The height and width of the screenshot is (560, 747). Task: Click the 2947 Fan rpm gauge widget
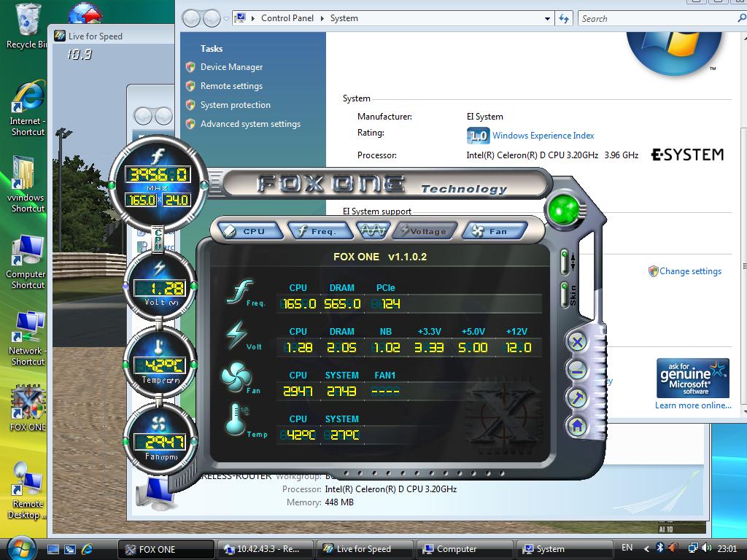click(160, 441)
